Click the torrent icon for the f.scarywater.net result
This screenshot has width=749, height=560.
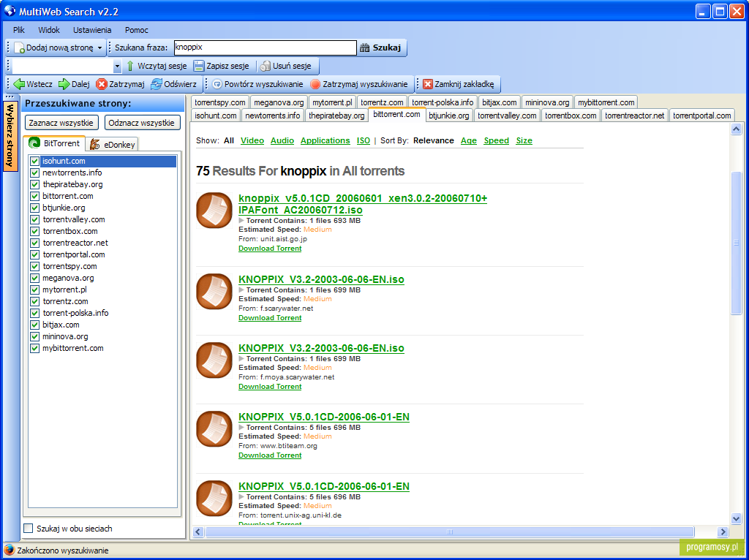(214, 291)
